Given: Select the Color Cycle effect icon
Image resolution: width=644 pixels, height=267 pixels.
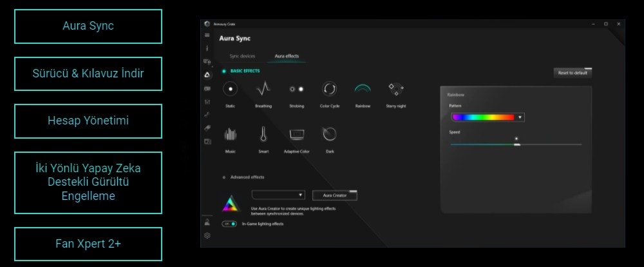Looking at the screenshot, I should point(329,89).
